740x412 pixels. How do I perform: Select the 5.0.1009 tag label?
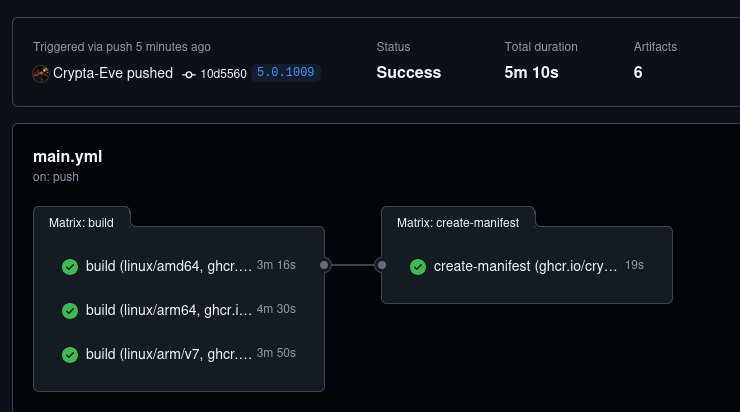tap(286, 73)
